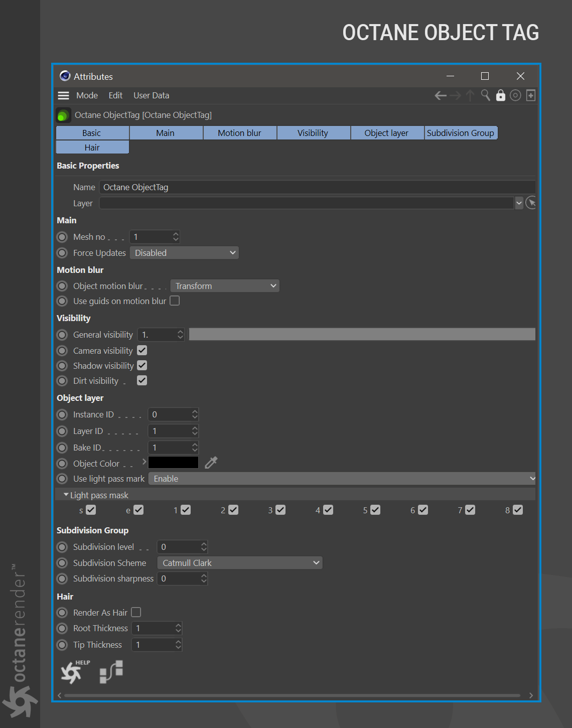Select the Basic tab
Image resolution: width=572 pixels, height=728 pixels.
coord(92,133)
